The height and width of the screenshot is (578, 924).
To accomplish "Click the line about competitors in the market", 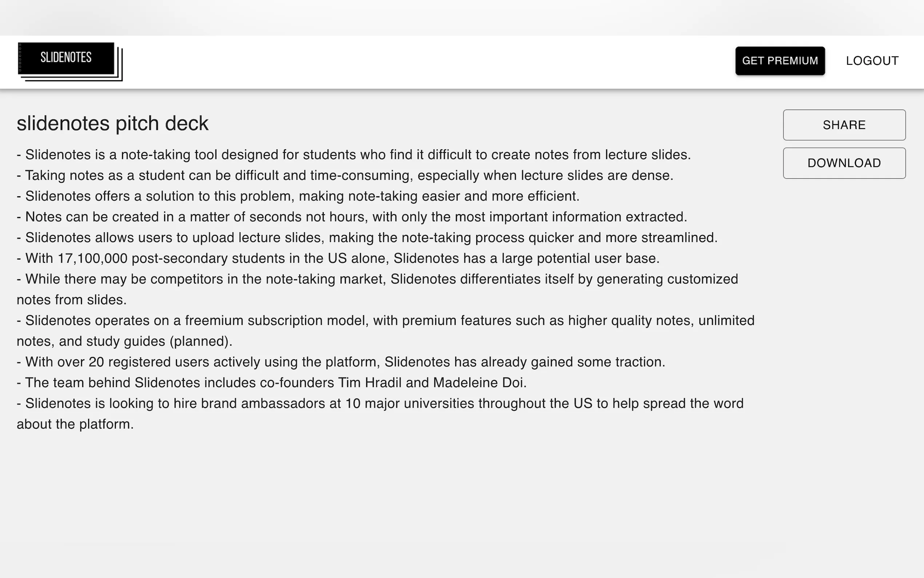I will 377,279.
